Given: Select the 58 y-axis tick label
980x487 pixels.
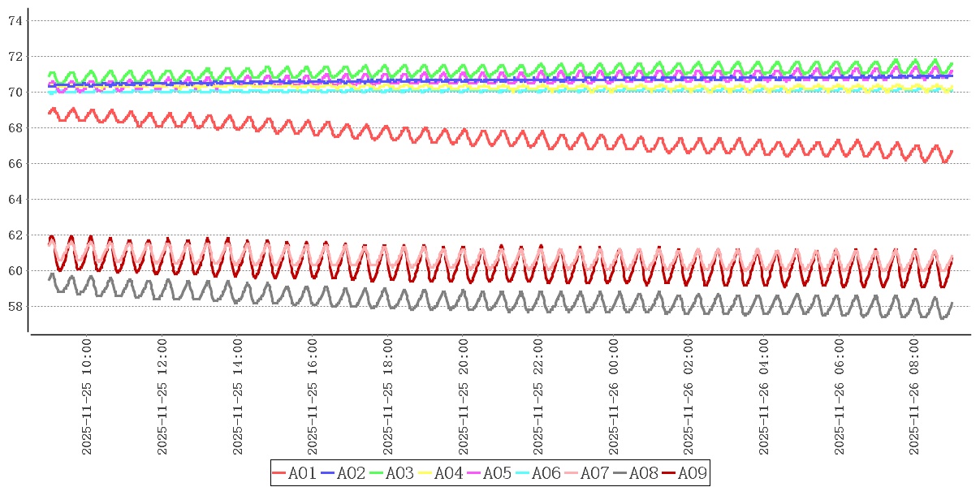Looking at the screenshot, I should (15, 307).
